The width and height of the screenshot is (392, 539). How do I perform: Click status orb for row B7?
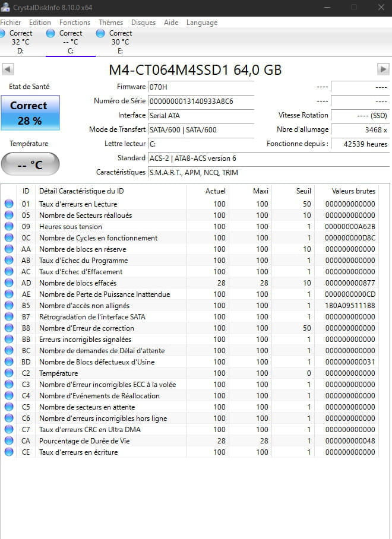point(9,316)
